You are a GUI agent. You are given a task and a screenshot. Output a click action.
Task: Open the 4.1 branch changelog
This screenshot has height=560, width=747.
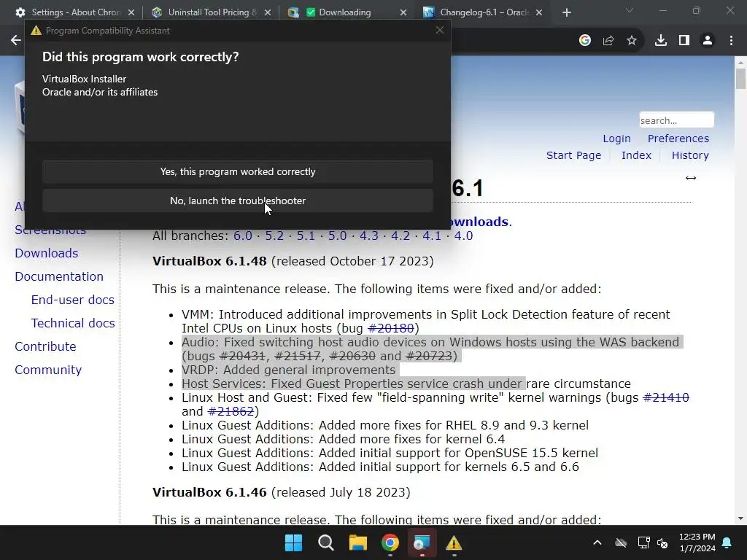point(432,236)
